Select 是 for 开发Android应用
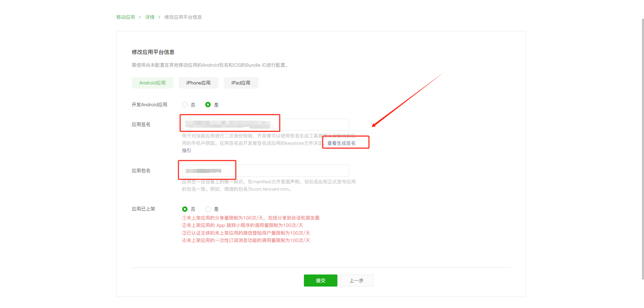 [208, 105]
